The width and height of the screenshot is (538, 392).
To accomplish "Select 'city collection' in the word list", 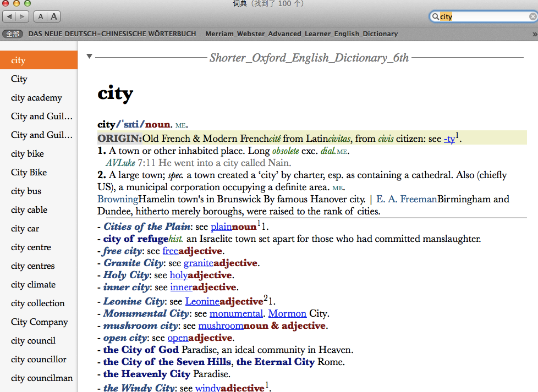I will coord(39,303).
